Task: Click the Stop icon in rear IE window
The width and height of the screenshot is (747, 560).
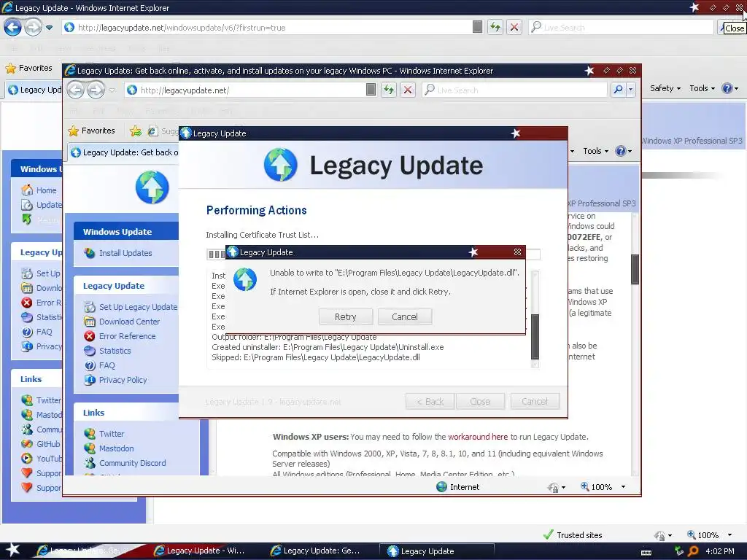Action: point(514,27)
